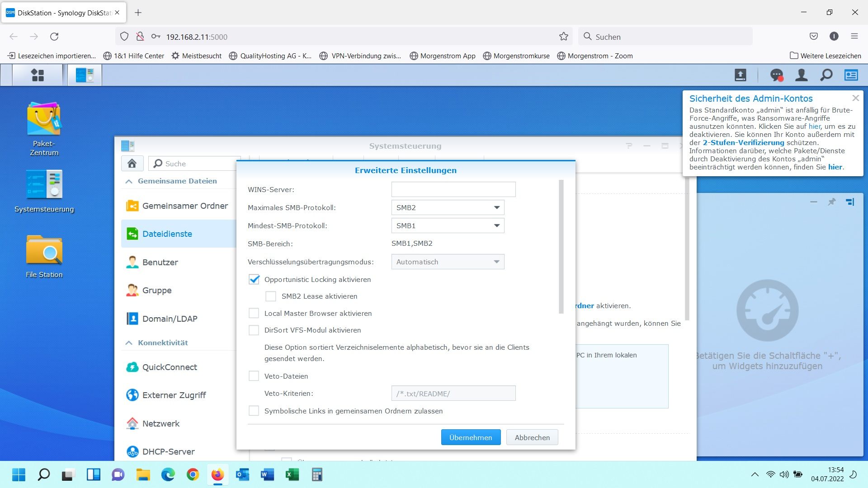
Task: Open 1&1 Hilfe Center bookmark
Action: [x=134, y=56]
